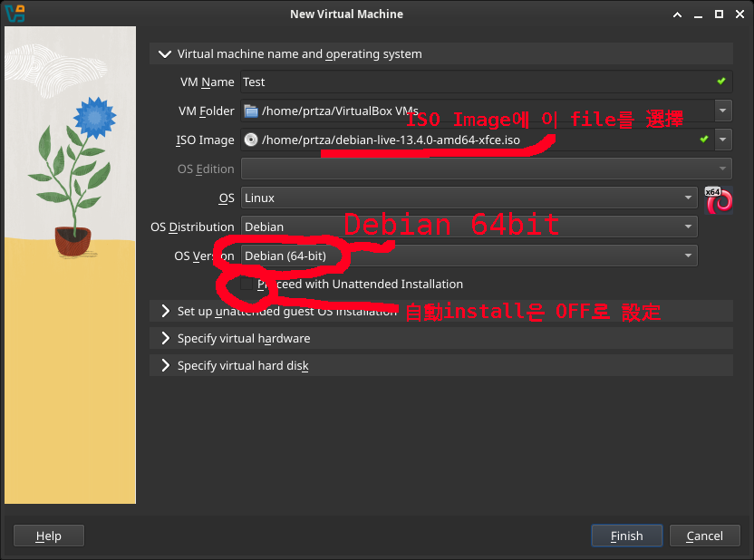Viewport: 754px width, 560px height.
Task: Expand the Specify virtual hard disk section
Action: [165, 365]
